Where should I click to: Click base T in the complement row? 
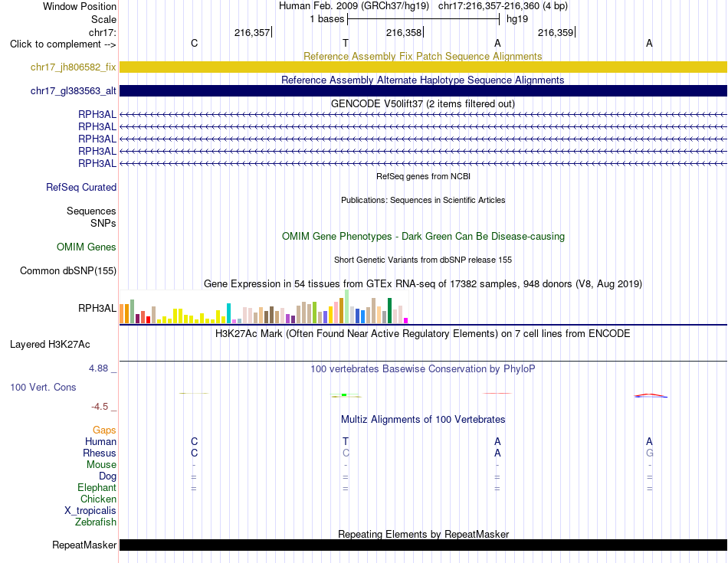(x=346, y=43)
